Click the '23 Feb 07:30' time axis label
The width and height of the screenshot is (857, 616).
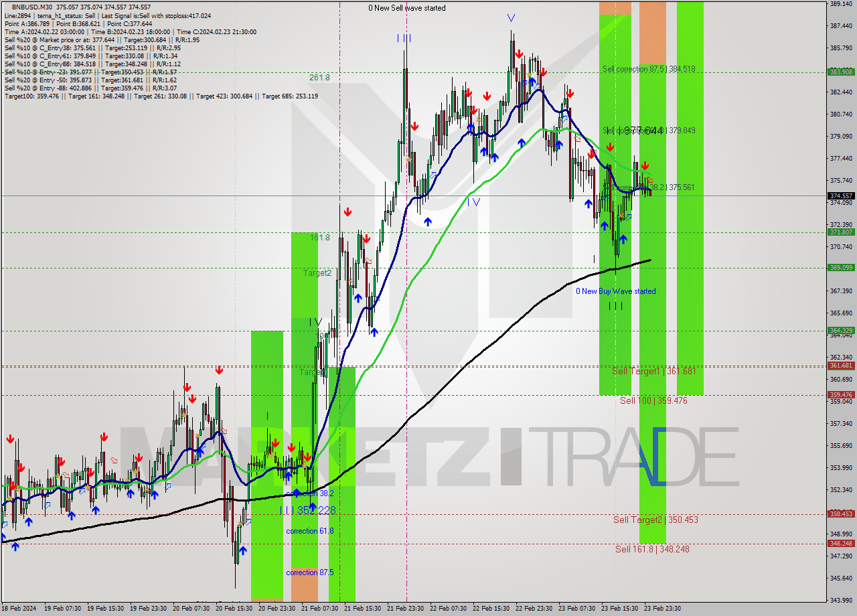[x=576, y=609]
